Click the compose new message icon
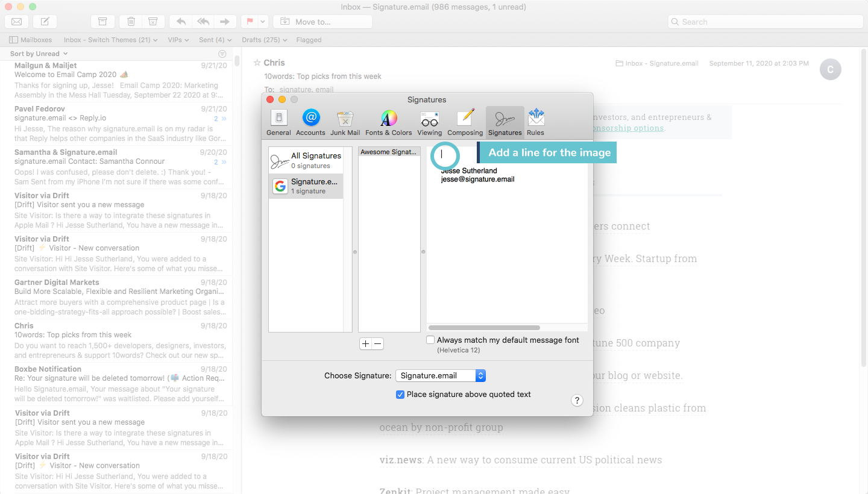The width and height of the screenshot is (868, 494). click(x=44, y=21)
